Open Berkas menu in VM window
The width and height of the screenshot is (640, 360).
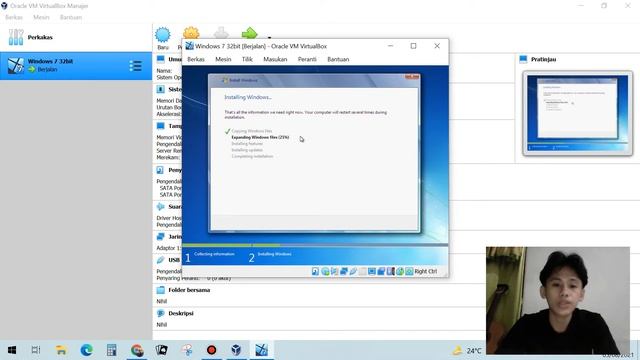pyautogui.click(x=196, y=59)
